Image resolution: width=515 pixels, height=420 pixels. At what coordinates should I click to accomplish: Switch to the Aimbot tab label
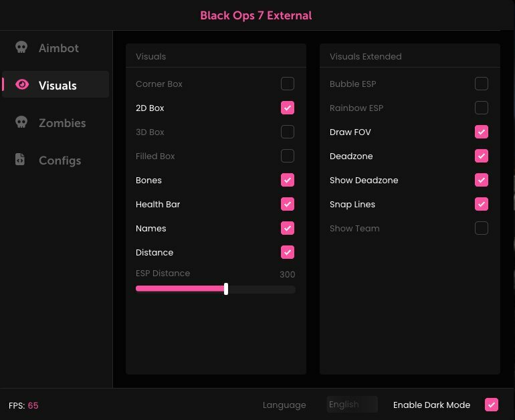coord(59,48)
